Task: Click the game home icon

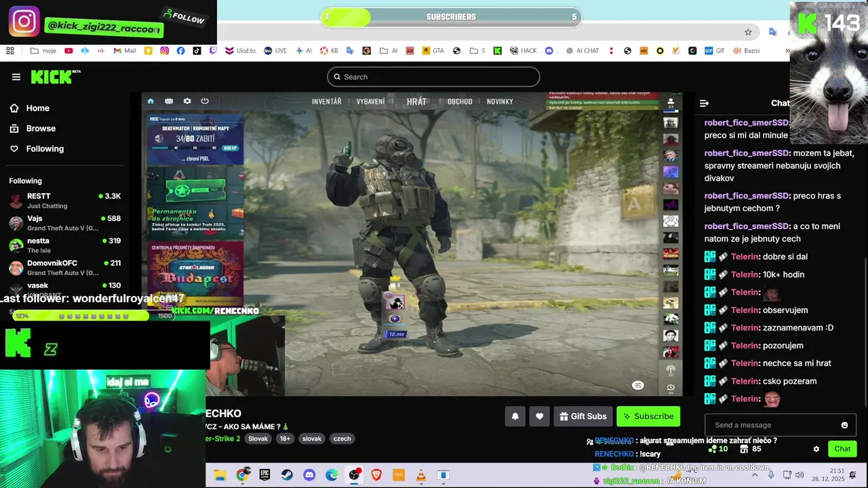Action: (x=151, y=101)
